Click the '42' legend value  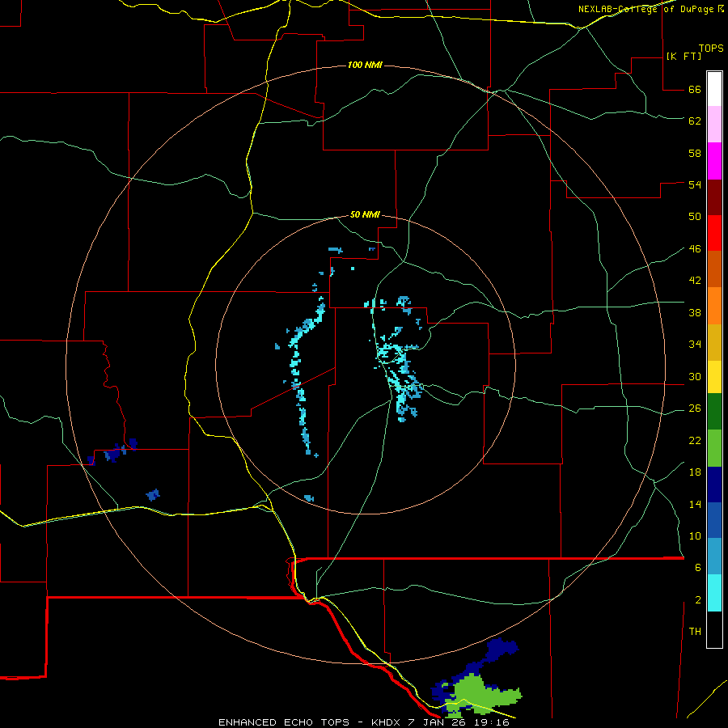pyautogui.click(x=695, y=281)
